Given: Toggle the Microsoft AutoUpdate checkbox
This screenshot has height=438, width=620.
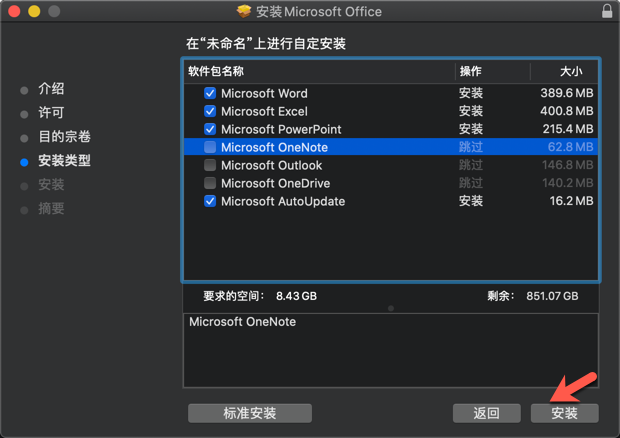Looking at the screenshot, I should click(x=210, y=201).
